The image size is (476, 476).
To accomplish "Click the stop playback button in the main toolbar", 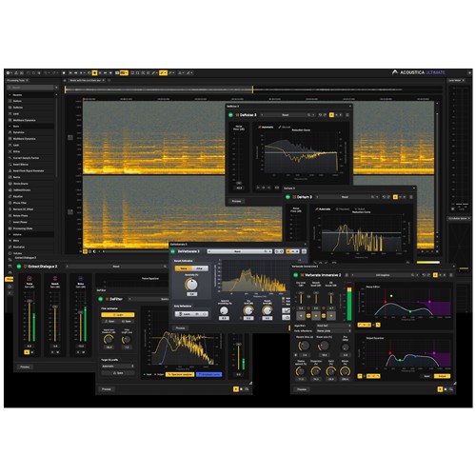I will pos(64,73).
